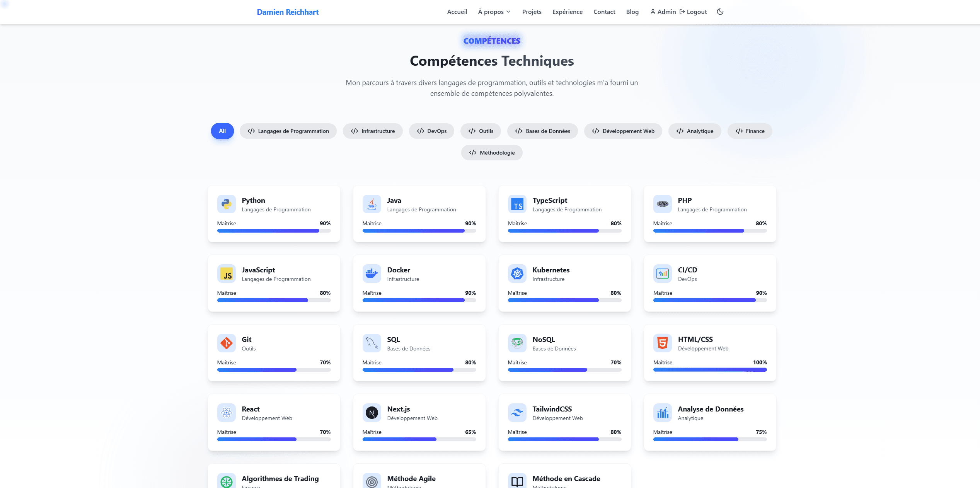Viewport: 980px width, 488px height.
Task: Click the Git 70% value
Action: pyautogui.click(x=325, y=362)
